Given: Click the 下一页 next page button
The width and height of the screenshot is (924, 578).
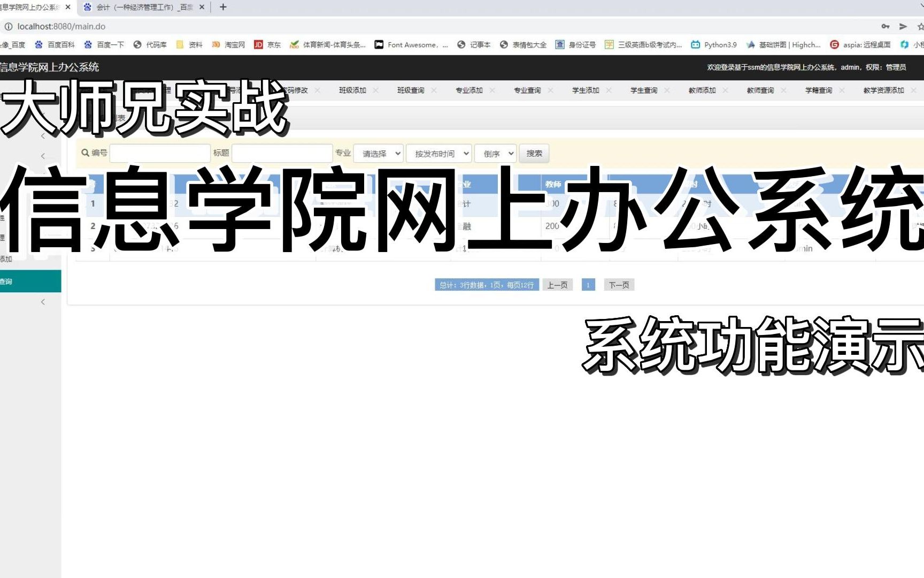Looking at the screenshot, I should 619,285.
